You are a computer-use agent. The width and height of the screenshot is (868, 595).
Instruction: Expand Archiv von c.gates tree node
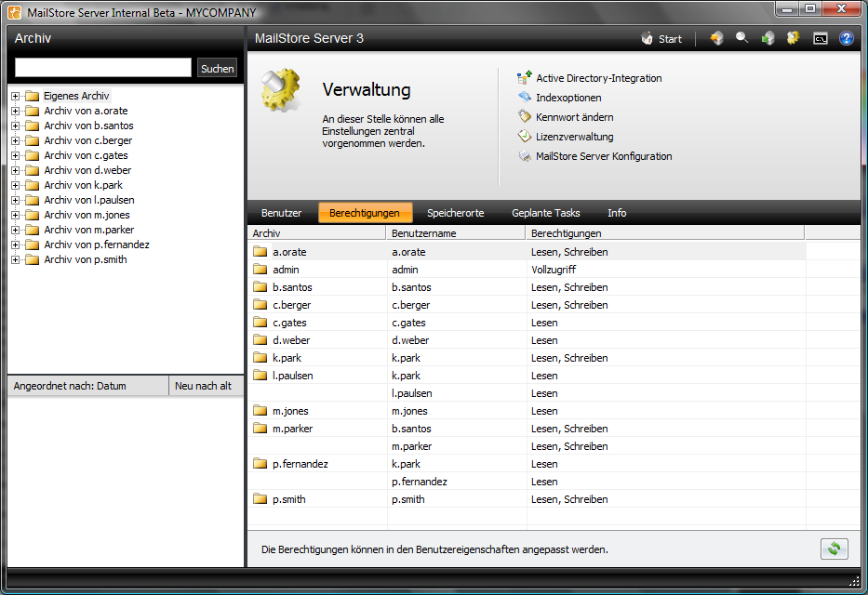(x=16, y=156)
